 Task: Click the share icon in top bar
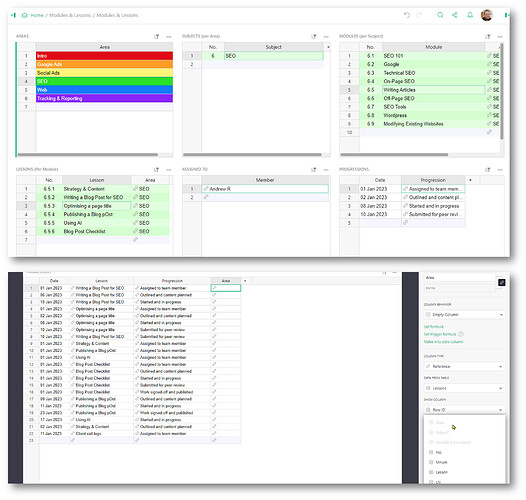click(455, 15)
